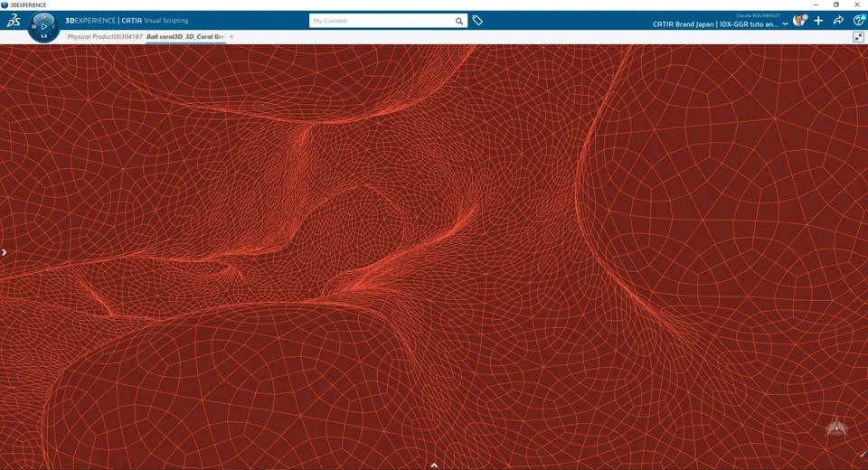Image resolution: width=868 pixels, height=470 pixels.
Task: Expand the CATIA Brand Japan credentials dropdown
Action: 785,24
